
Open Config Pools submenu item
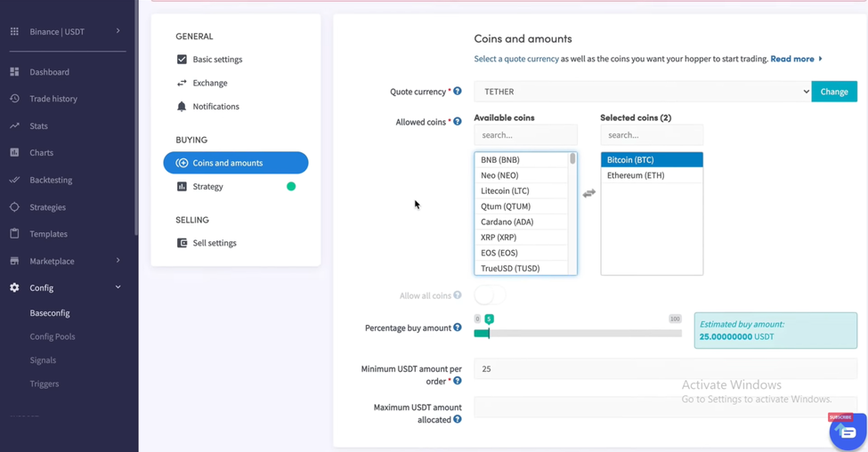point(53,336)
